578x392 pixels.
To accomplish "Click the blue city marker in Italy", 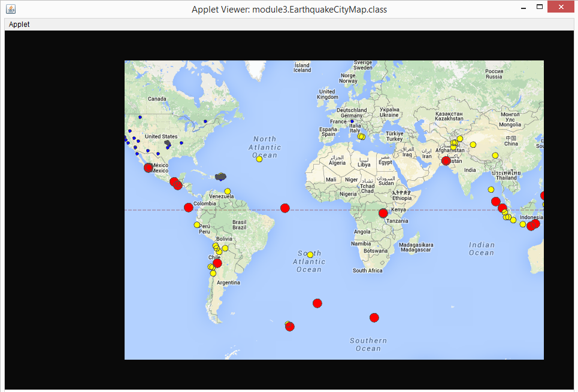I will [x=352, y=121].
